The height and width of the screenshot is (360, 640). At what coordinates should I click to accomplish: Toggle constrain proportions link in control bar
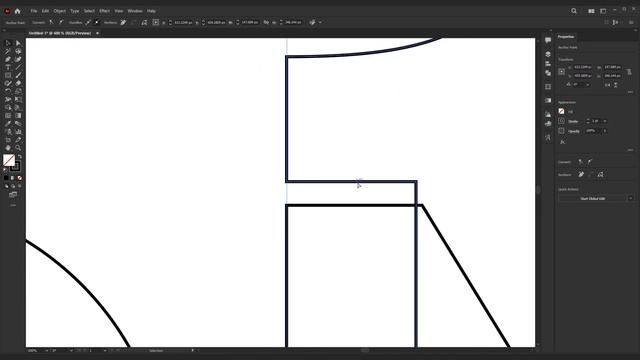(266, 22)
